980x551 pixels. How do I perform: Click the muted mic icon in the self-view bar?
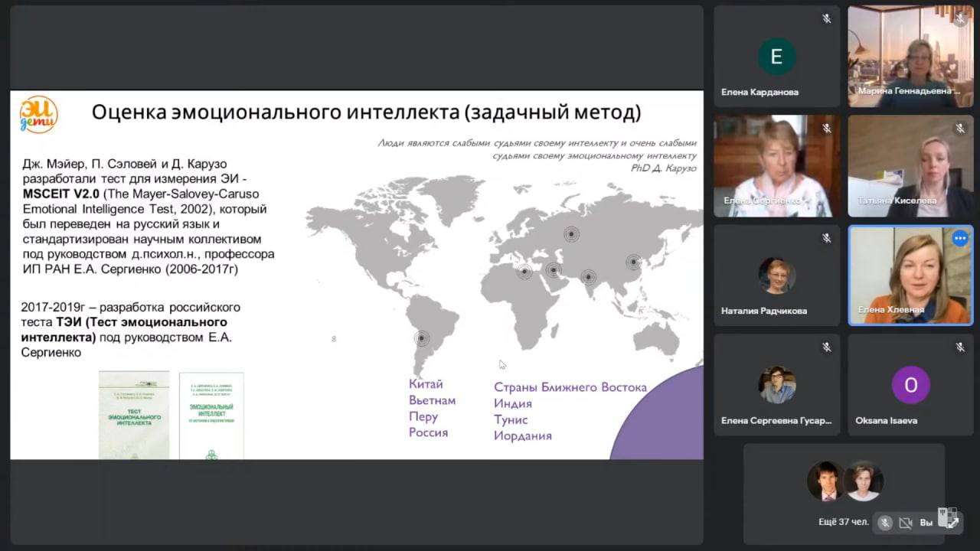click(x=885, y=523)
